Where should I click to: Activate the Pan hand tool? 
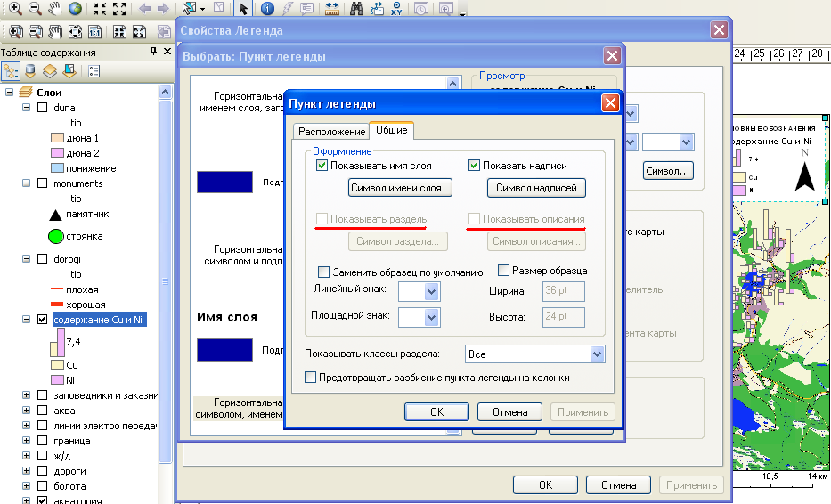[x=54, y=9]
